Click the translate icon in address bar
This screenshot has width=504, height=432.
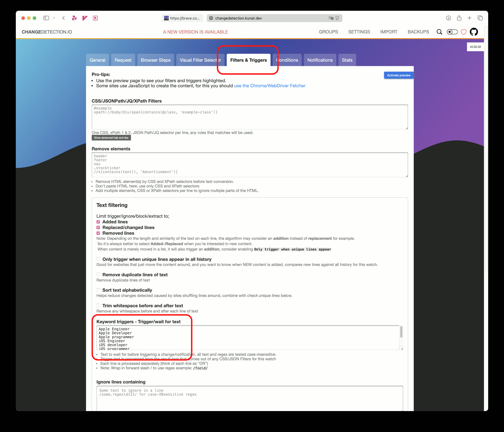coord(331,18)
